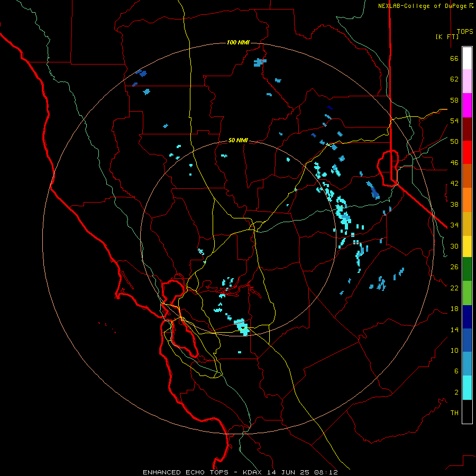This screenshot has width=476, height=476.
Task: Click the '100 NMI' range ring label
Action: [238, 42]
